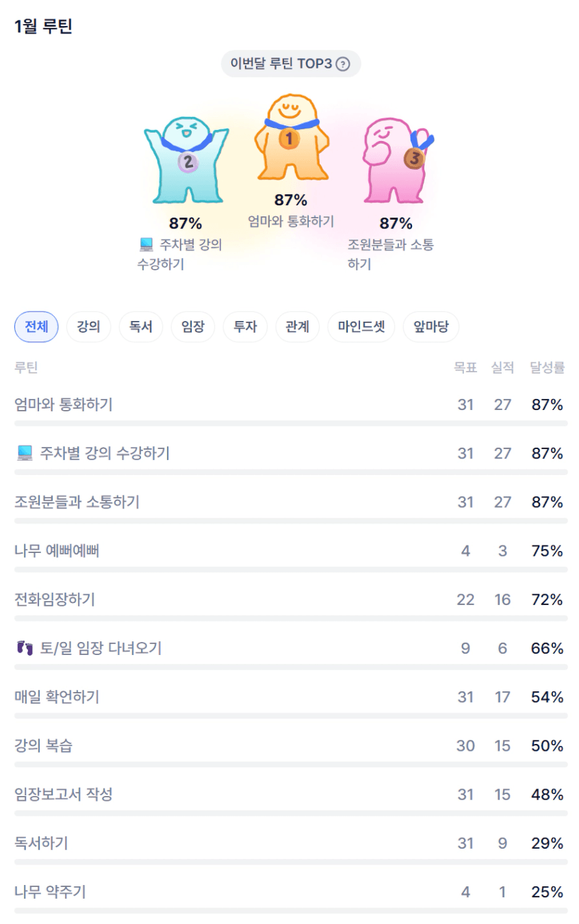Click the blue second-place medal character
Screen dimensions: 579x924
pos(186,160)
